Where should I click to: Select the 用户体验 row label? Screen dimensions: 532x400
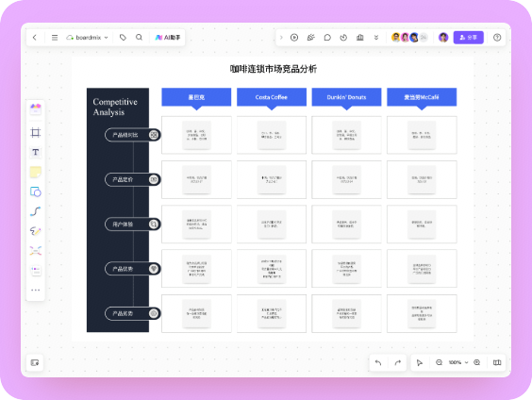click(133, 225)
